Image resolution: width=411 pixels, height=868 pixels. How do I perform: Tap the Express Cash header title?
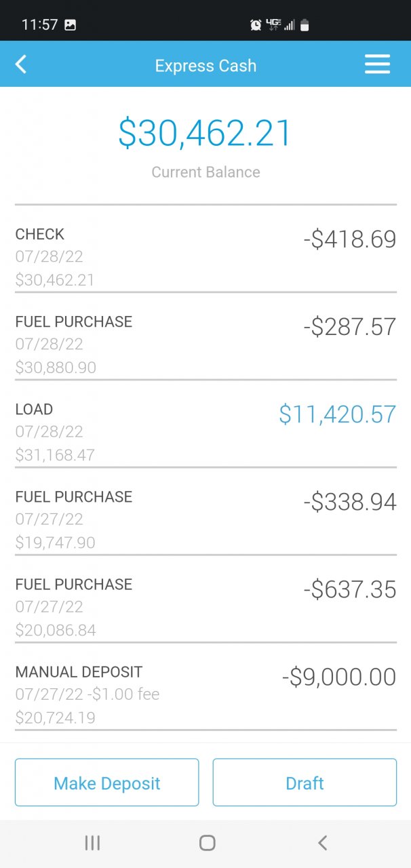206,66
